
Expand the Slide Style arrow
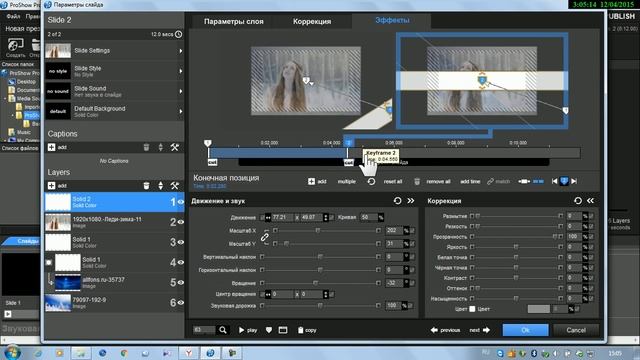click(180, 71)
